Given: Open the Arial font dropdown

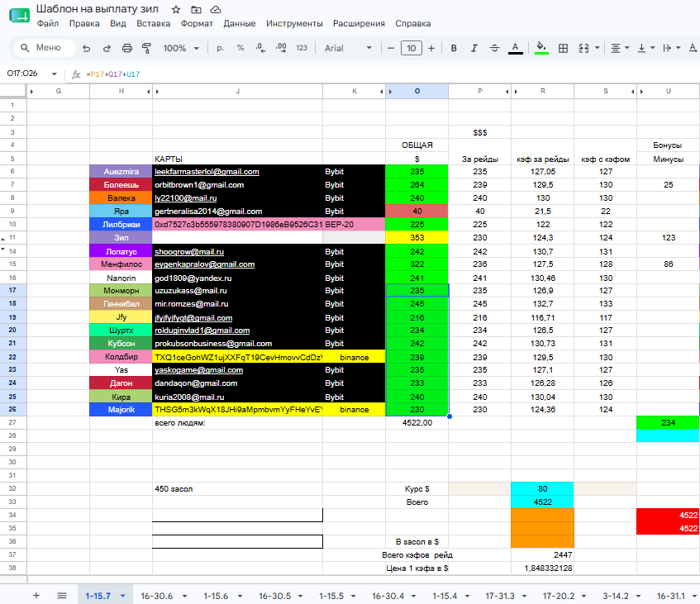Looking at the screenshot, I should [348, 48].
